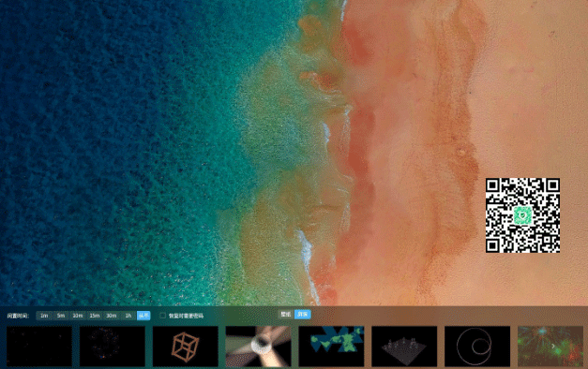The image size is (588, 369).
Task: Set idle time to 1m
Action: pos(44,316)
